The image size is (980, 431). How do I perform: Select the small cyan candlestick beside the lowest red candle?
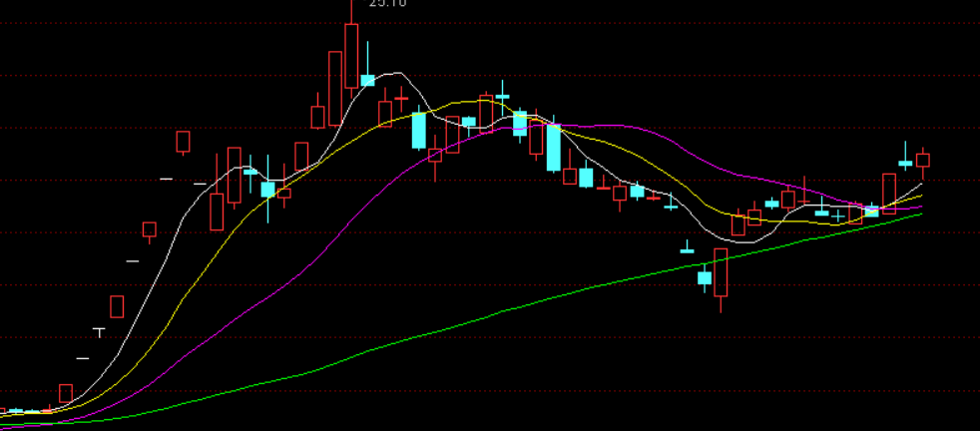(x=705, y=278)
